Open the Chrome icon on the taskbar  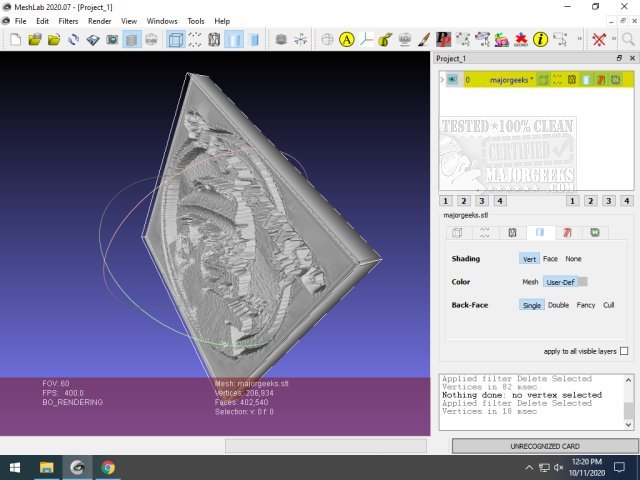tap(107, 467)
